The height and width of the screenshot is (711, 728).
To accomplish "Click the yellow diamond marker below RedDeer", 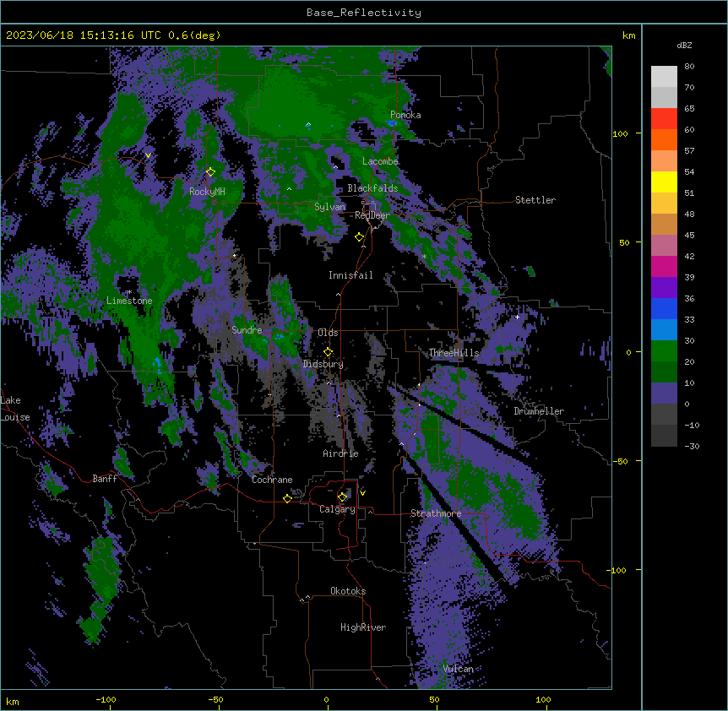I will click(359, 236).
